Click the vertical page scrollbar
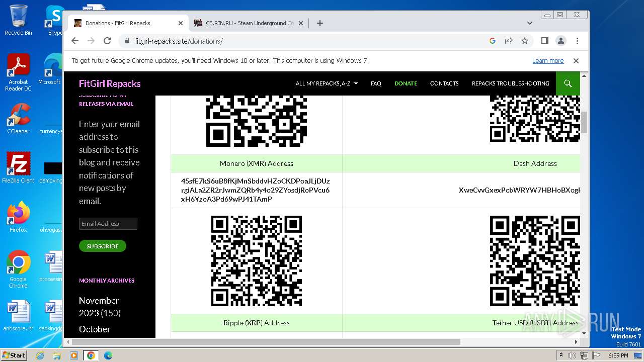The image size is (644, 362). 584,122
